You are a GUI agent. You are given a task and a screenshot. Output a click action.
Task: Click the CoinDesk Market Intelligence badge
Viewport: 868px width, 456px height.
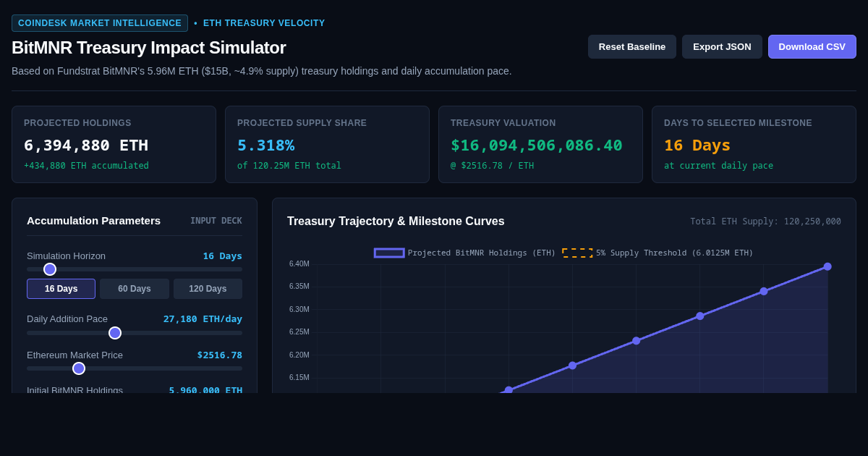[x=100, y=23]
